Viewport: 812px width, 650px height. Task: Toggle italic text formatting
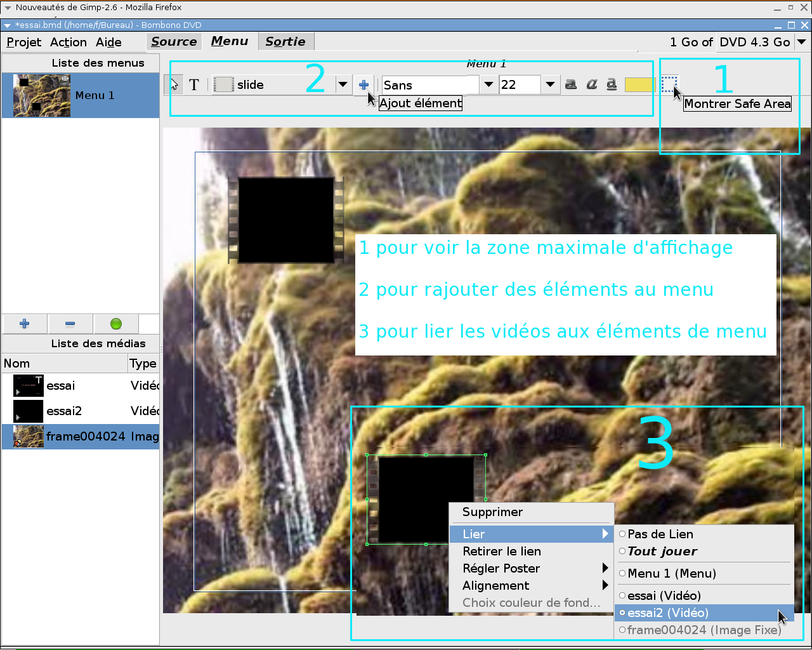(591, 84)
